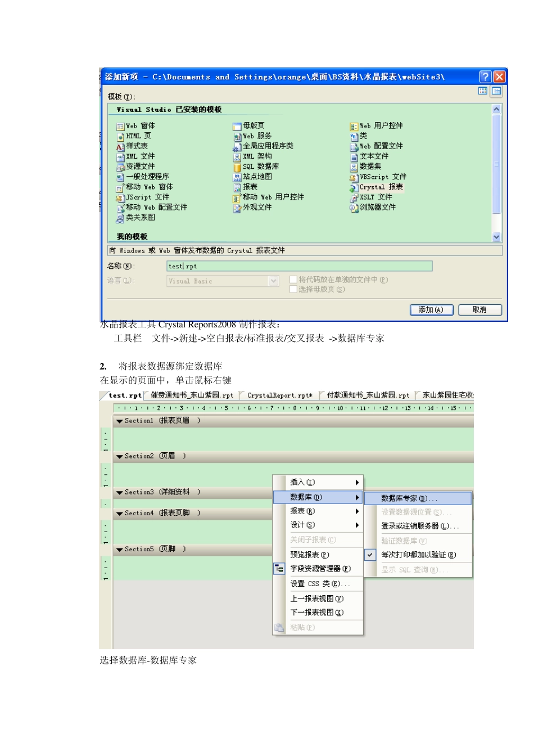534x756 pixels.
Task: Switch templates to small icons view
Action: [x=496, y=91]
